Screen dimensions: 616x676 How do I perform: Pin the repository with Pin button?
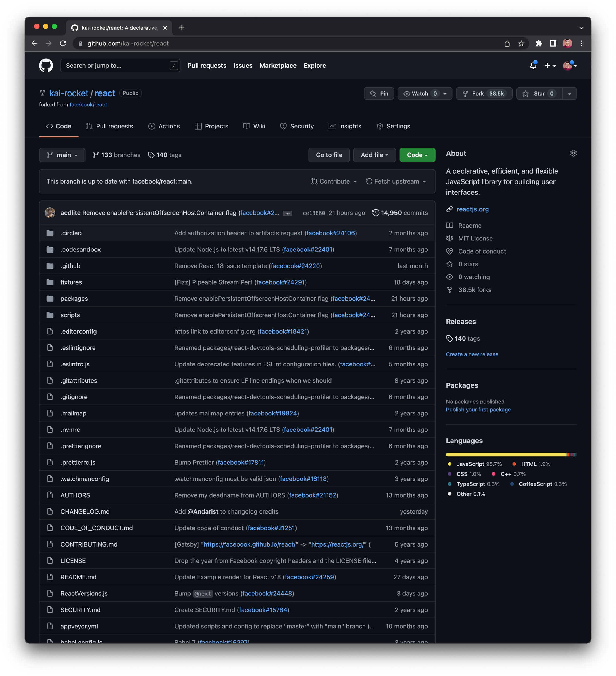379,94
